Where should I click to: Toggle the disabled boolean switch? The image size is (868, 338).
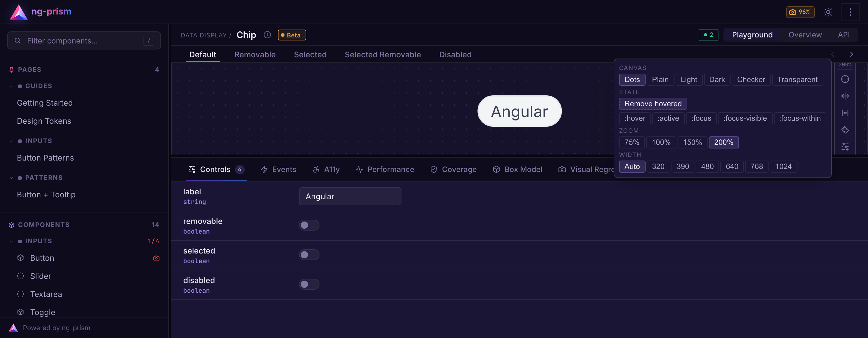309,284
